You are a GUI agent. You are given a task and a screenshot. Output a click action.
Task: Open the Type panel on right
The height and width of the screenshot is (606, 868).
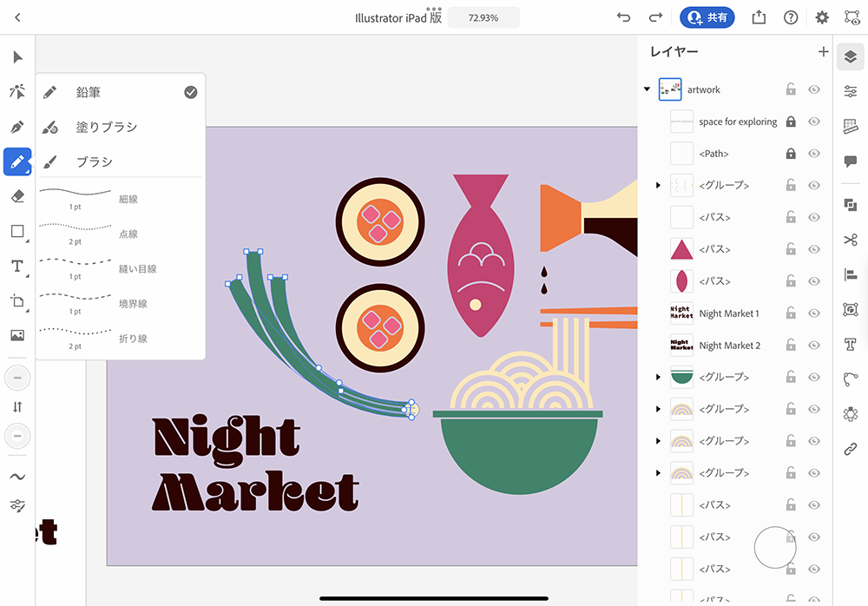851,345
